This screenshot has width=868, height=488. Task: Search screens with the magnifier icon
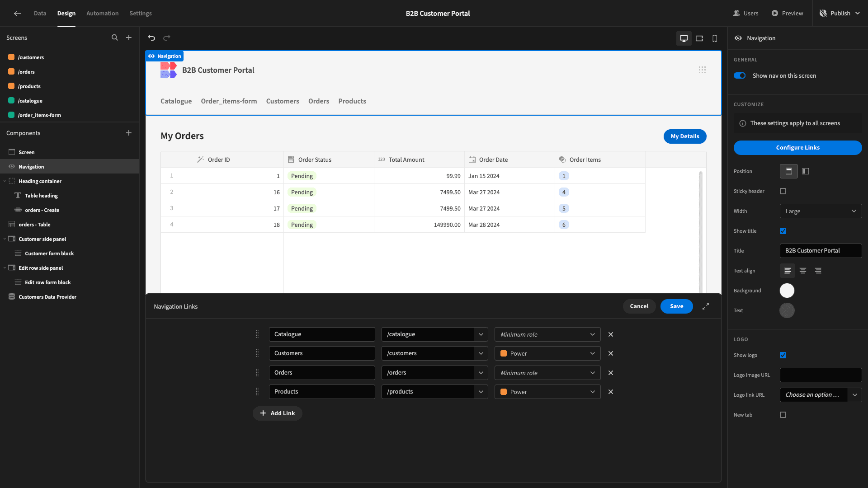pos(115,38)
